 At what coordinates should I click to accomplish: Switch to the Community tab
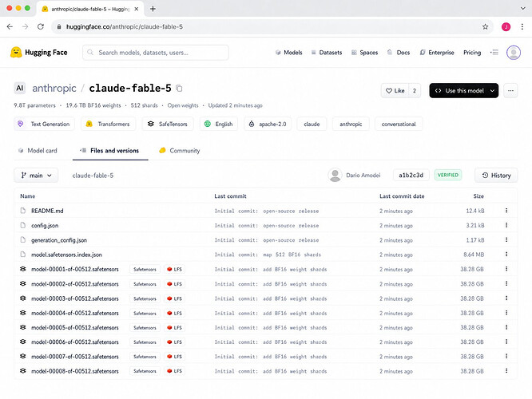pyautogui.click(x=180, y=151)
